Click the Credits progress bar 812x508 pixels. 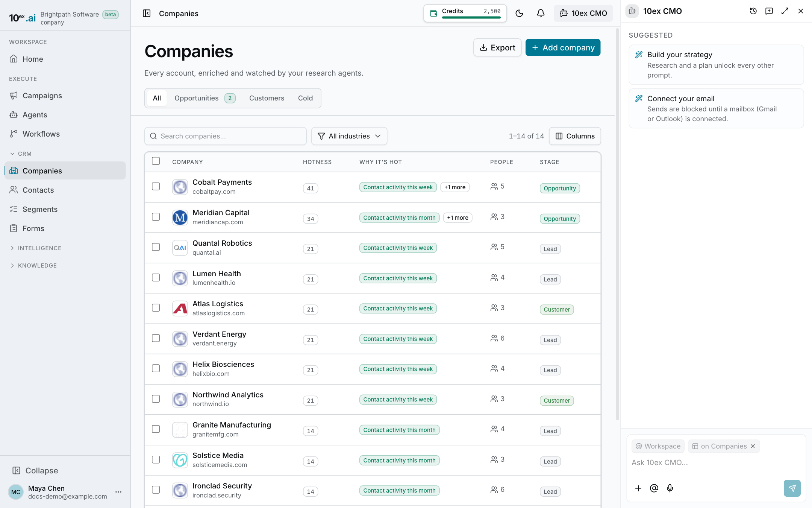(471, 17)
